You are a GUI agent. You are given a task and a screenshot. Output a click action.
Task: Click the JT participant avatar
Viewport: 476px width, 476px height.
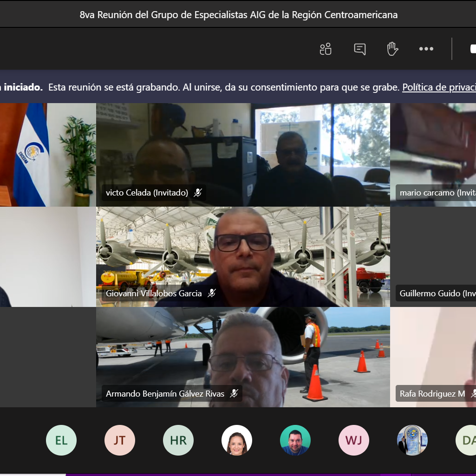point(120,440)
